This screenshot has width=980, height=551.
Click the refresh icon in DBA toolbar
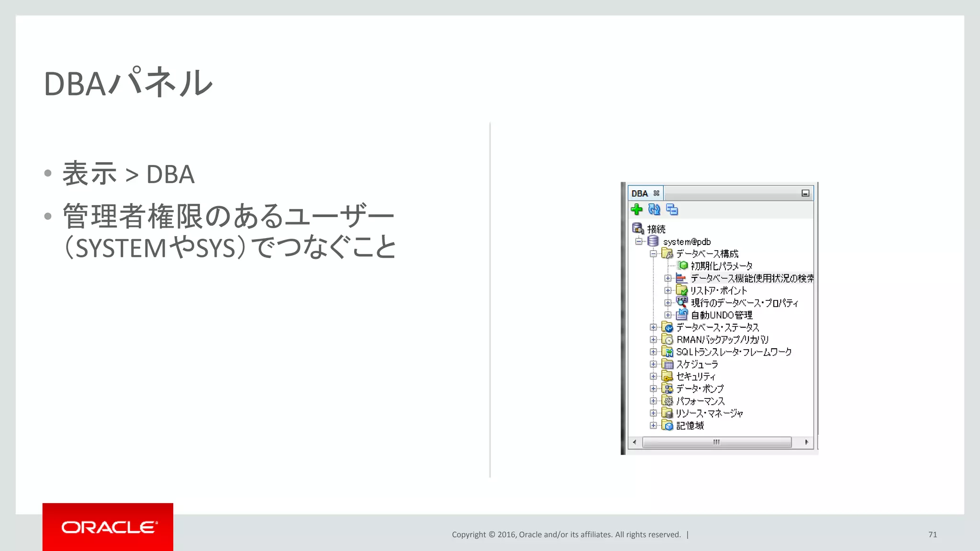coord(654,209)
